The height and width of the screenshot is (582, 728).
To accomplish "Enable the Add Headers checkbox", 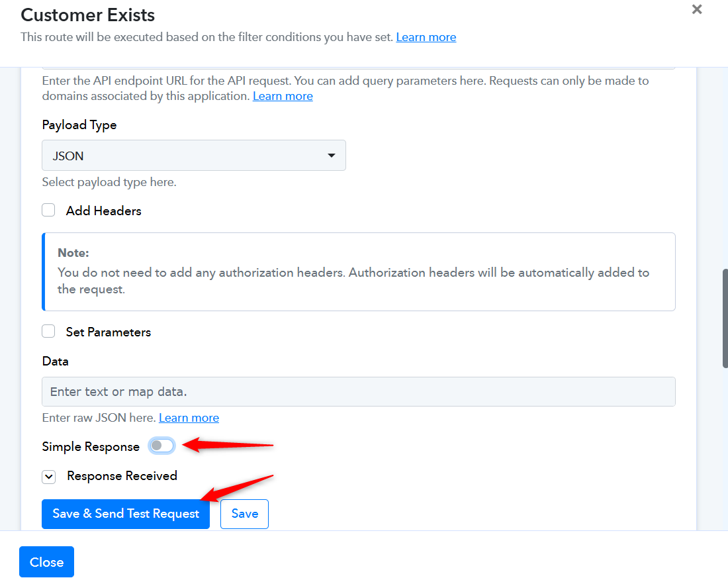I will [48, 211].
